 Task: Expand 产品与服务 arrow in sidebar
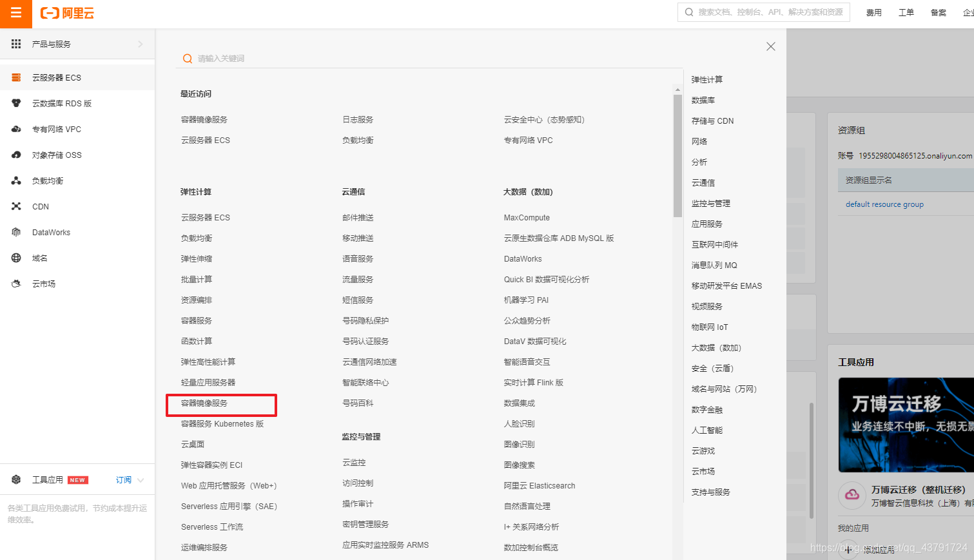[141, 44]
